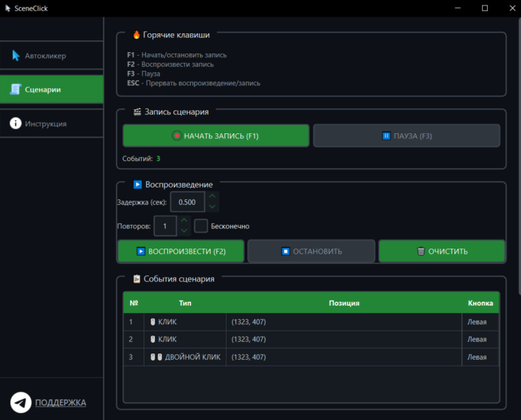Enable the Бесконечно checkbox

pos(201,226)
